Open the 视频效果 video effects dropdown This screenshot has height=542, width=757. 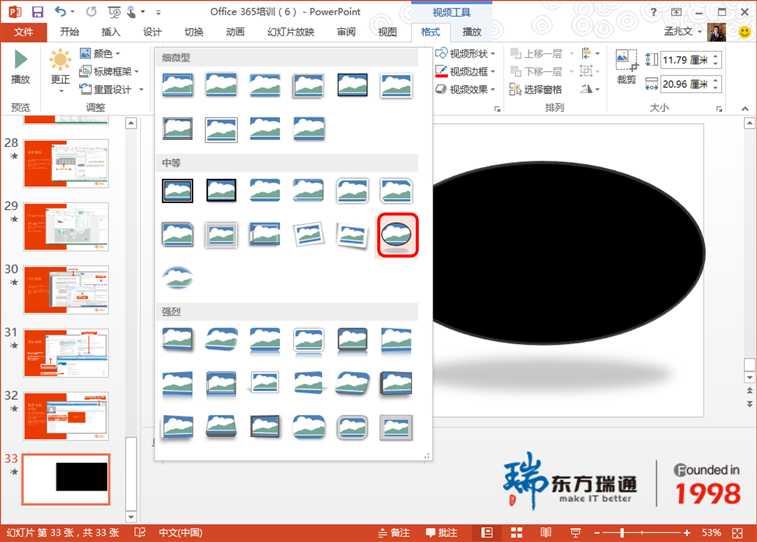pyautogui.click(x=465, y=89)
